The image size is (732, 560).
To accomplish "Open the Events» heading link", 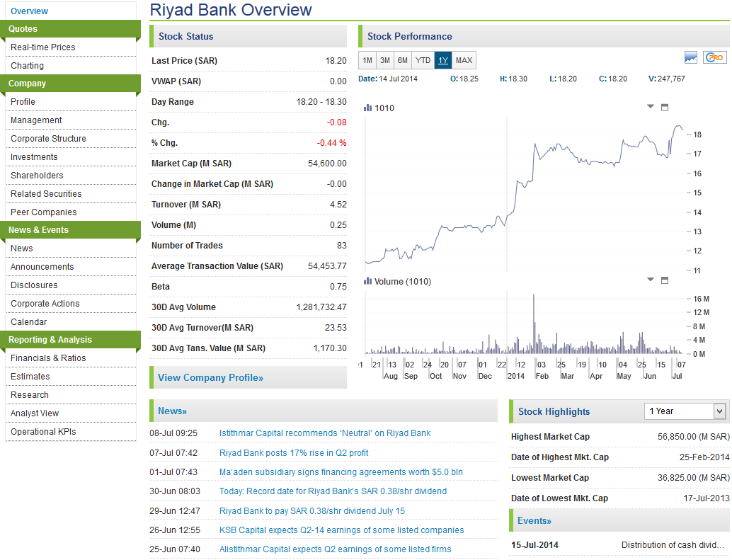I will pos(534,521).
